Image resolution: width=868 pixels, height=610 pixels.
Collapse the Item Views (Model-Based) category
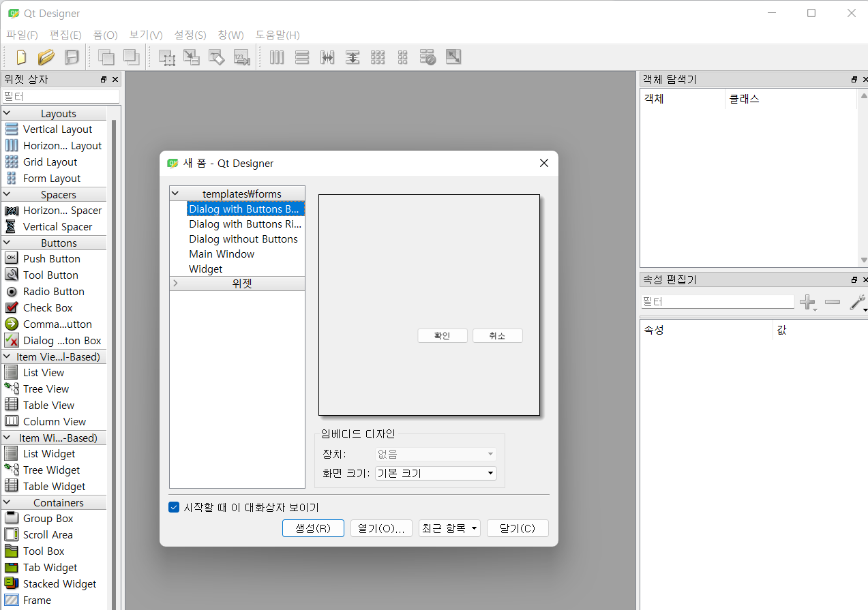[x=7, y=356]
